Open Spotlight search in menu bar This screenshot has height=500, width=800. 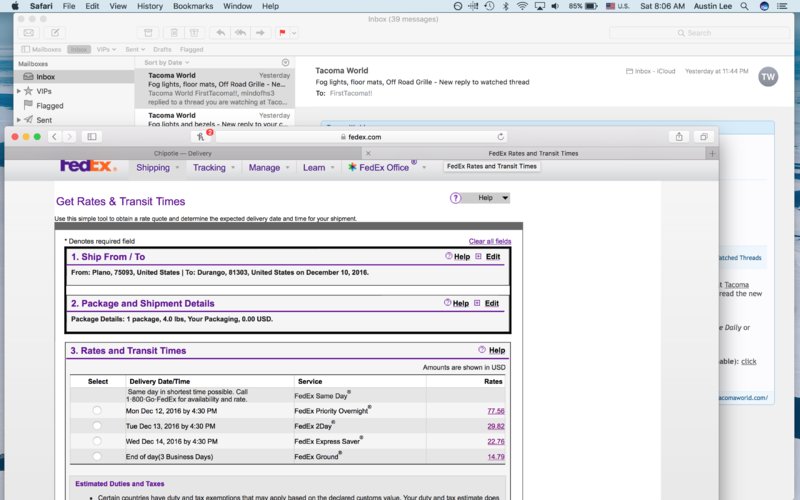click(x=744, y=6)
